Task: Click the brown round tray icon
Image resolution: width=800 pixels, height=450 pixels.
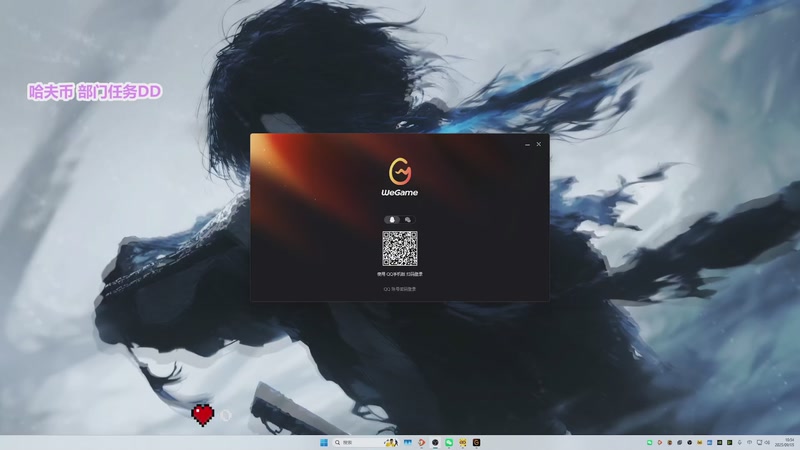Action: [x=670, y=442]
